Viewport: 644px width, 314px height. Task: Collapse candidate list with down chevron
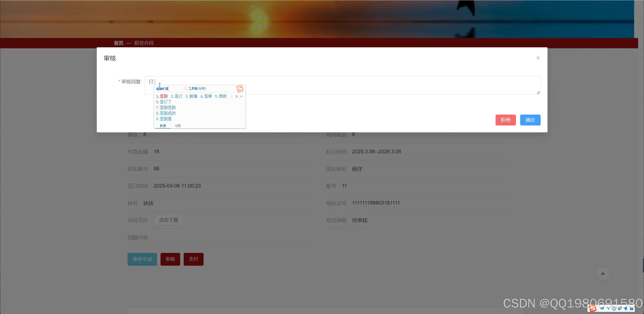tap(241, 96)
